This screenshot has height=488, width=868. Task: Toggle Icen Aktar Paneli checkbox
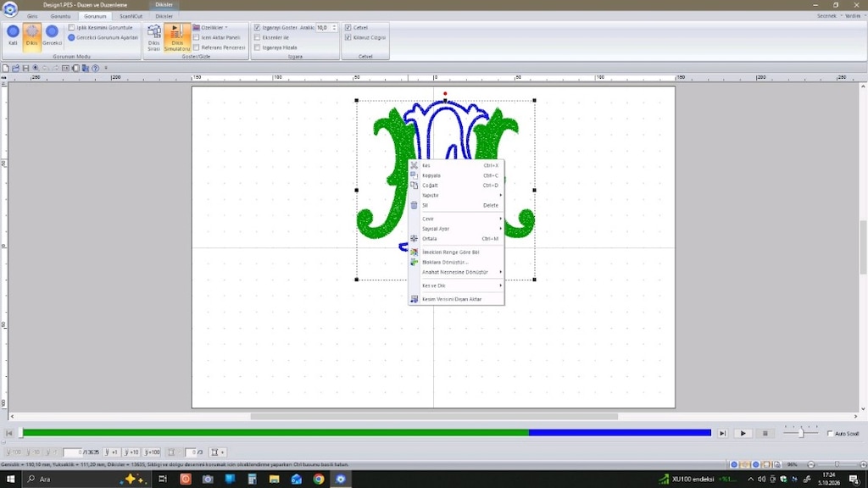click(x=196, y=37)
